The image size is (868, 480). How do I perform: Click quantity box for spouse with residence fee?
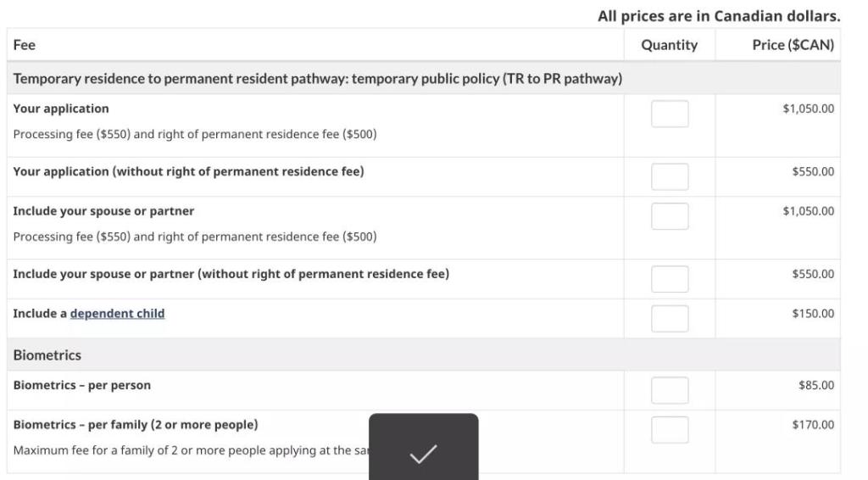670,216
